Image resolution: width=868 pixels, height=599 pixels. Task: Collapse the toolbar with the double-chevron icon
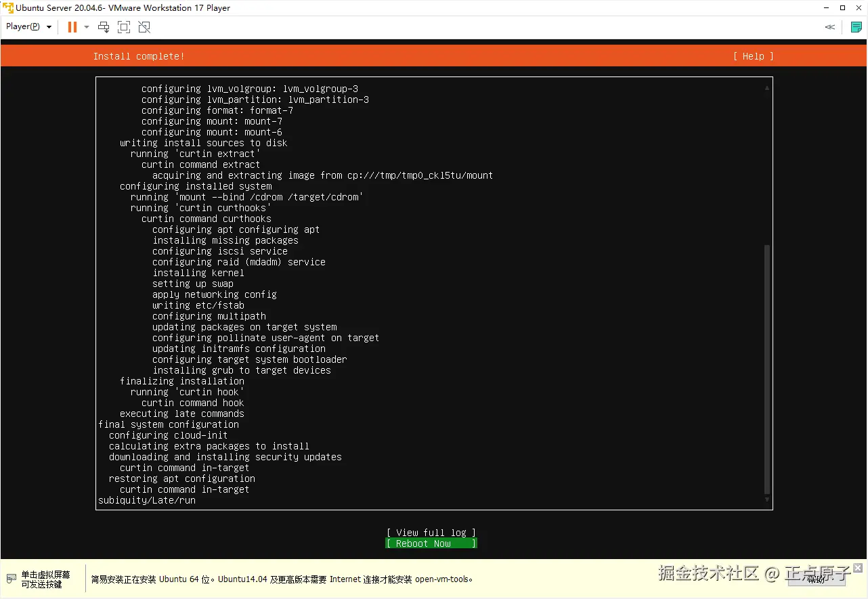point(829,27)
